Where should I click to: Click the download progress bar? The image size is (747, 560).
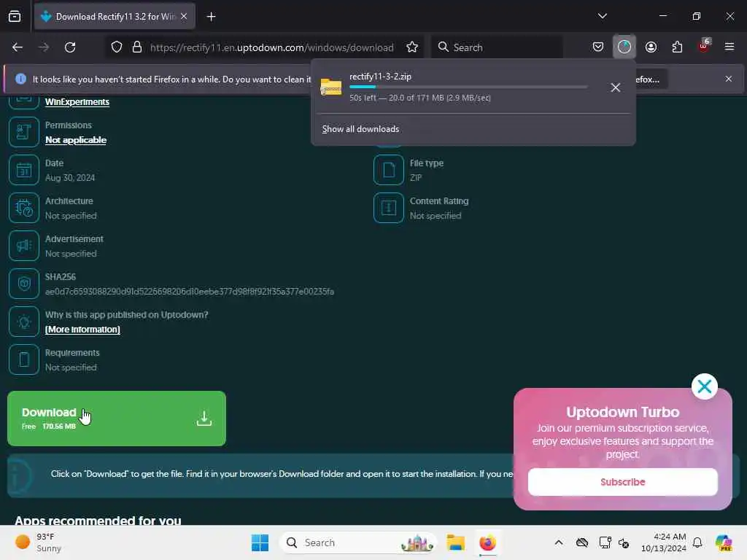(468, 87)
